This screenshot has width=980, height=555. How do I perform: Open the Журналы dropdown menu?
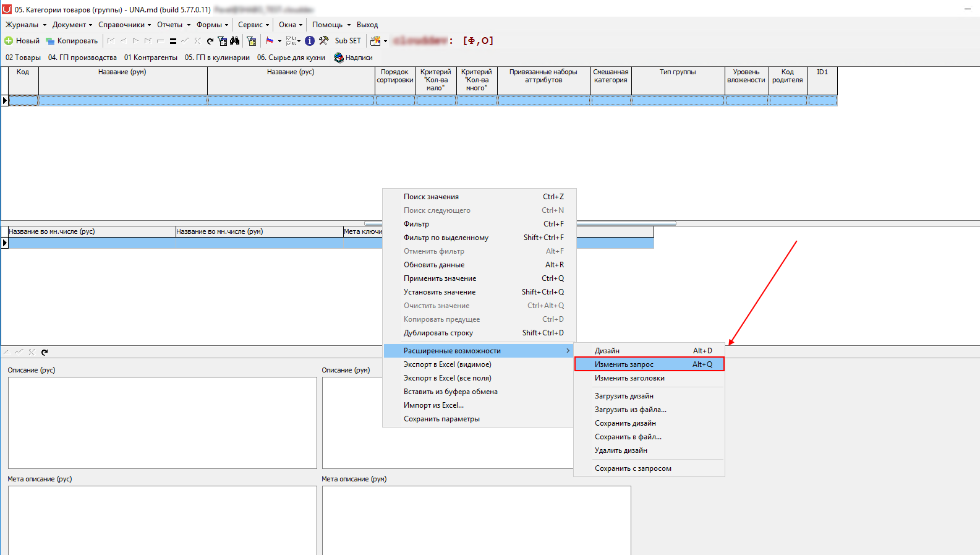[x=26, y=25]
